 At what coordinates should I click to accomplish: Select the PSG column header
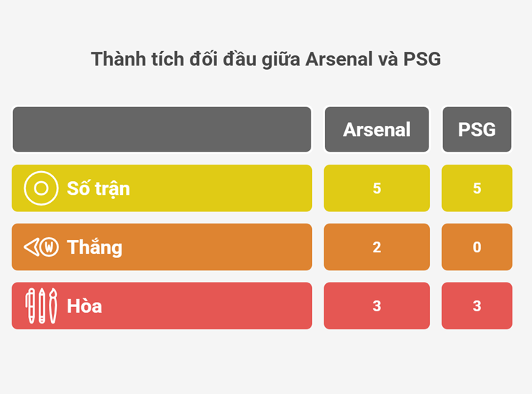point(477,129)
